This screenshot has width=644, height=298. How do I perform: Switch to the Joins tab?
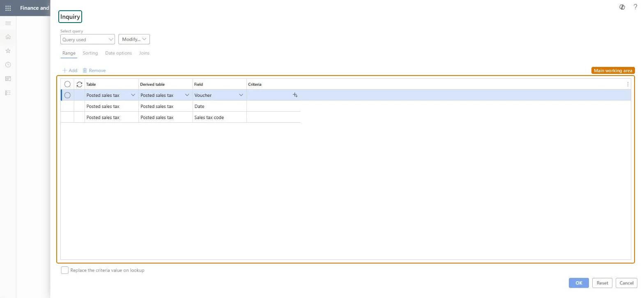point(144,53)
